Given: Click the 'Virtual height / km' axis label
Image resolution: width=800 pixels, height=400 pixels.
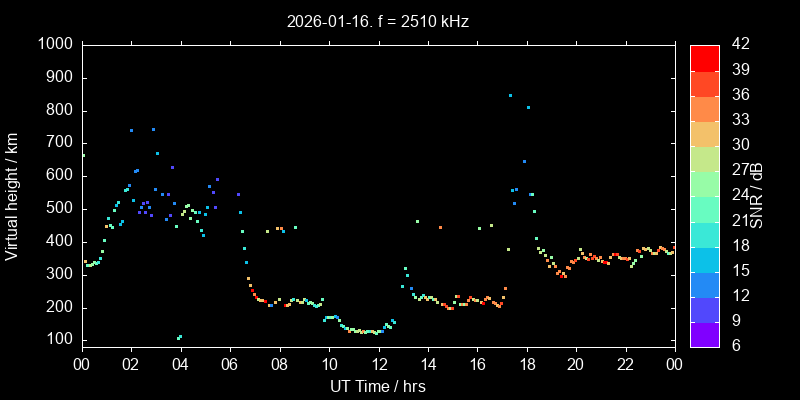Looking at the screenshot, I should 12,195.
